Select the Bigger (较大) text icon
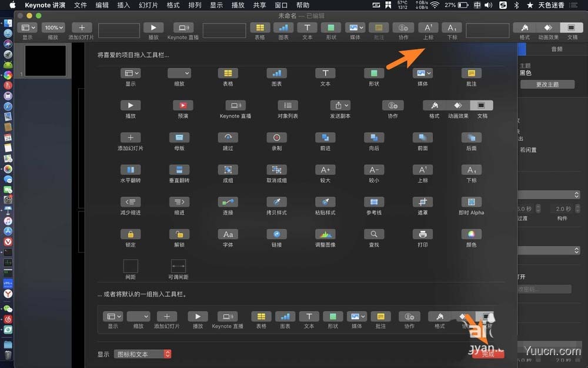The image size is (588, 368). point(325,170)
